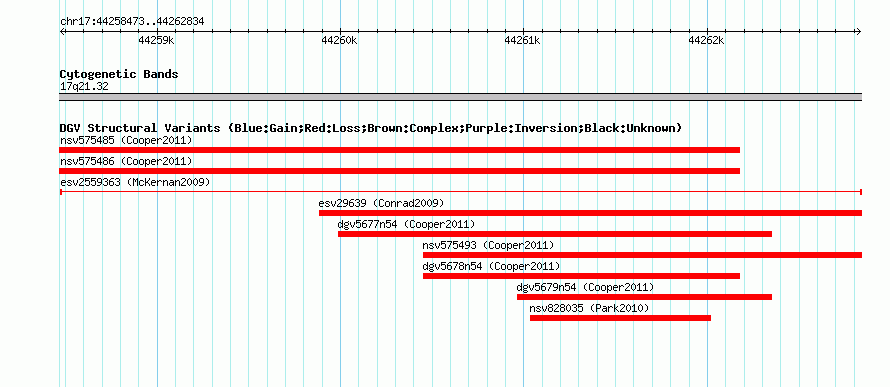890x387 pixels.
Task: Open the nsv575493 (Cooper2011) label
Action: [x=488, y=245]
